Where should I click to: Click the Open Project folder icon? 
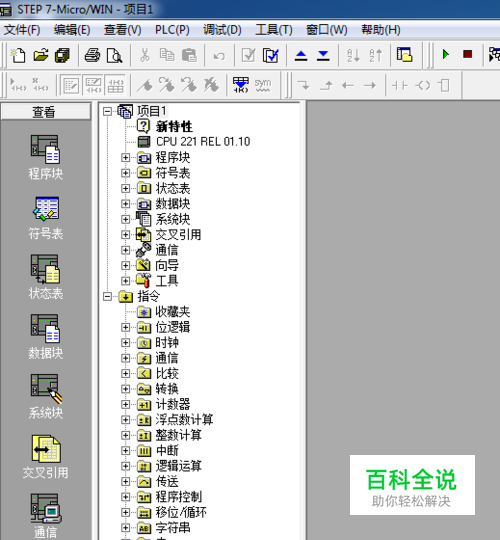tap(41, 55)
